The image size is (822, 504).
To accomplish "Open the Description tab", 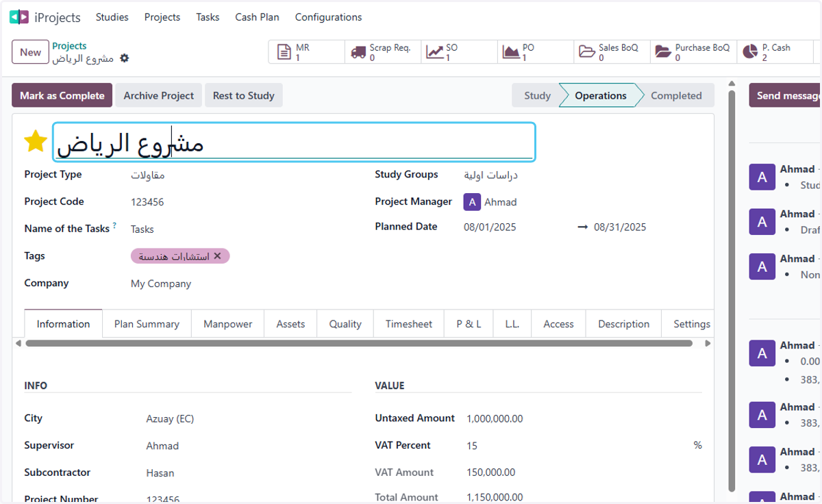I will click(623, 324).
